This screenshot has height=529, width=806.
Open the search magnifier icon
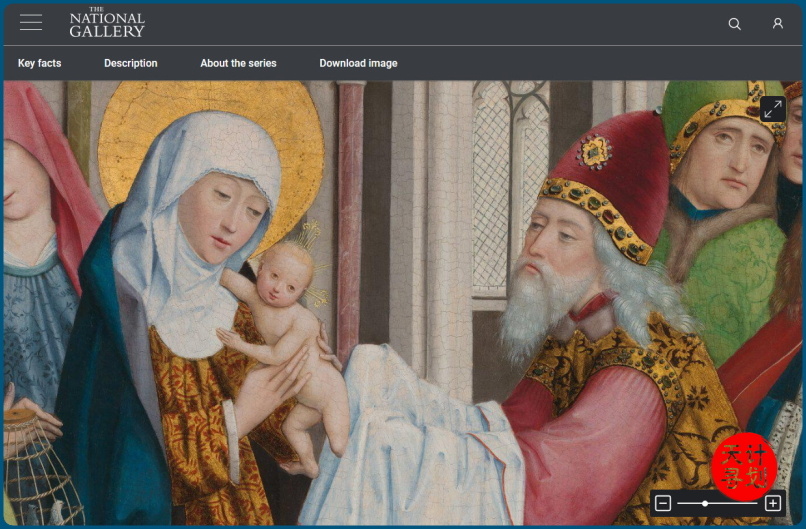coord(734,23)
